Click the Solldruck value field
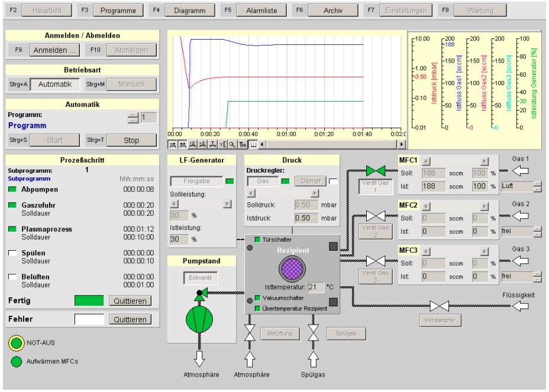 click(306, 205)
